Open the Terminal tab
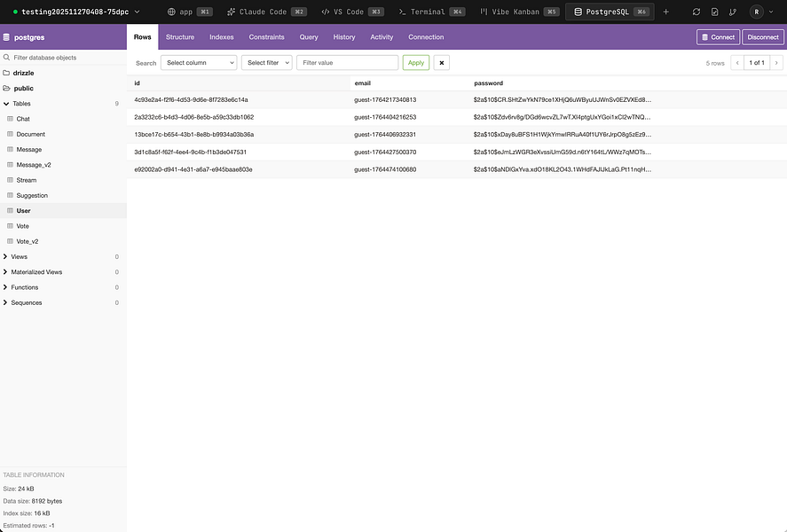The width and height of the screenshot is (787, 532). coord(432,12)
